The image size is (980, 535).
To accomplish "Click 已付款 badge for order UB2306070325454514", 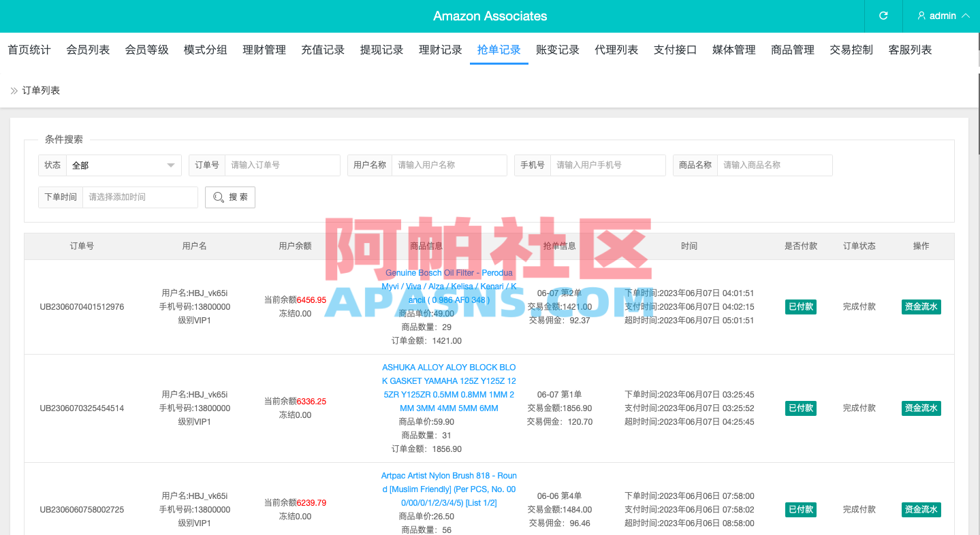I will (x=801, y=408).
